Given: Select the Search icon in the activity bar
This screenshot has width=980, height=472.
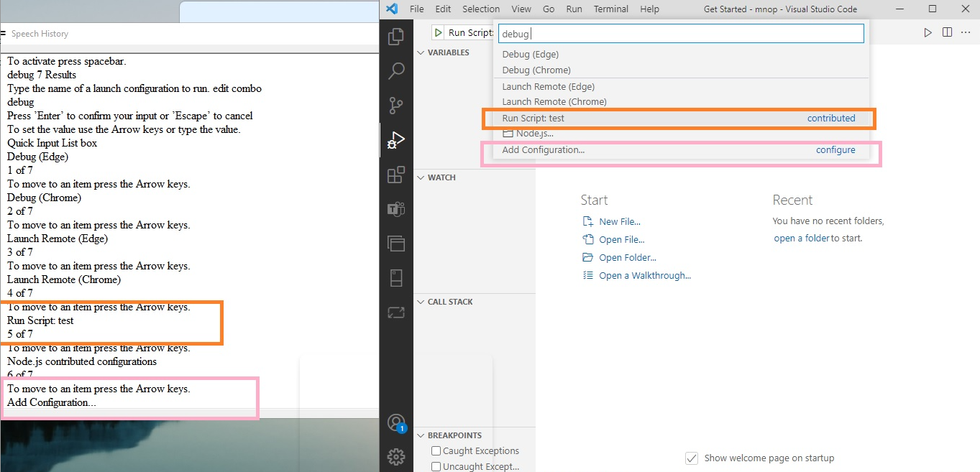Looking at the screenshot, I should pos(396,70).
